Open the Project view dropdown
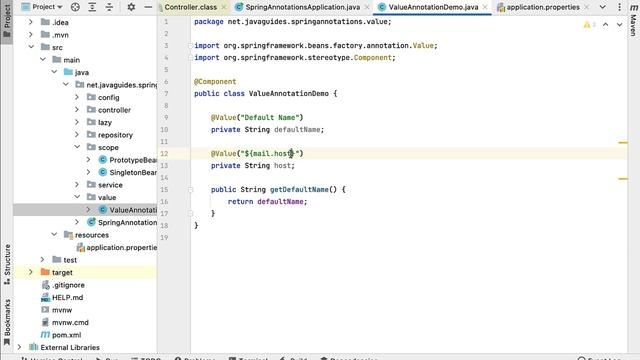The height and width of the screenshot is (360, 640). [42, 7]
